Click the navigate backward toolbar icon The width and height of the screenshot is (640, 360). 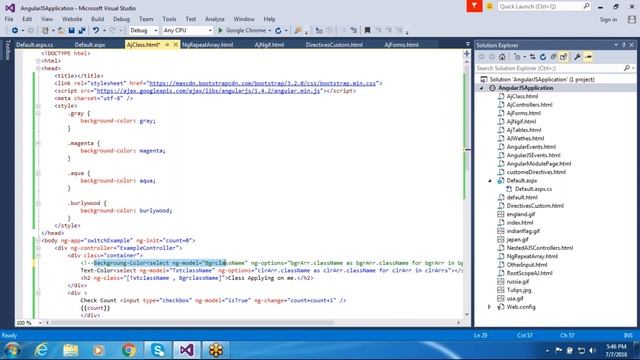coord(15,31)
